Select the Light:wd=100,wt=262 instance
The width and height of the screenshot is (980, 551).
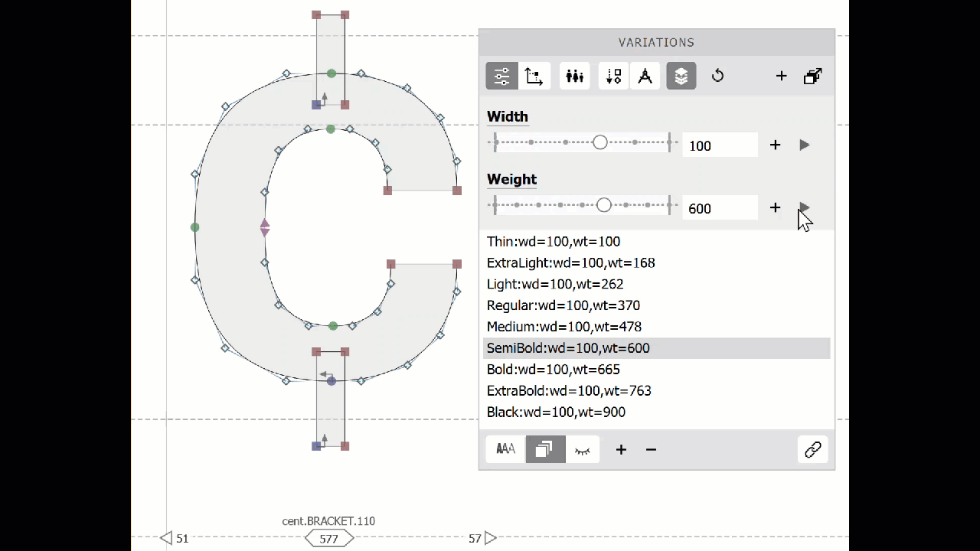[x=657, y=285]
